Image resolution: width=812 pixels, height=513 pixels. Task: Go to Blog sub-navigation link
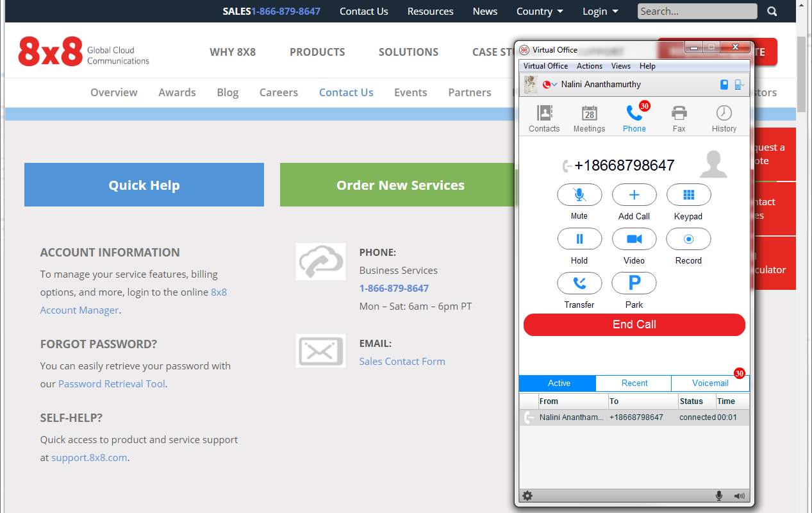coord(228,92)
